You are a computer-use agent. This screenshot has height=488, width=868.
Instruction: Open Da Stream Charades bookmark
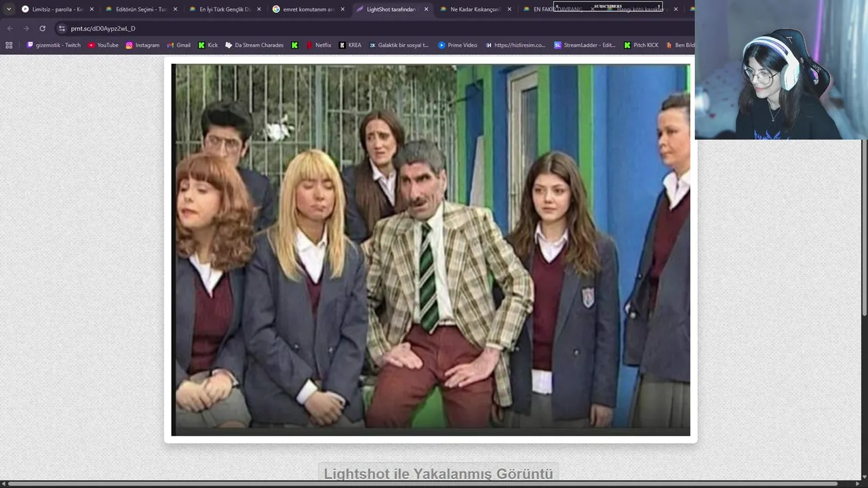click(x=254, y=45)
